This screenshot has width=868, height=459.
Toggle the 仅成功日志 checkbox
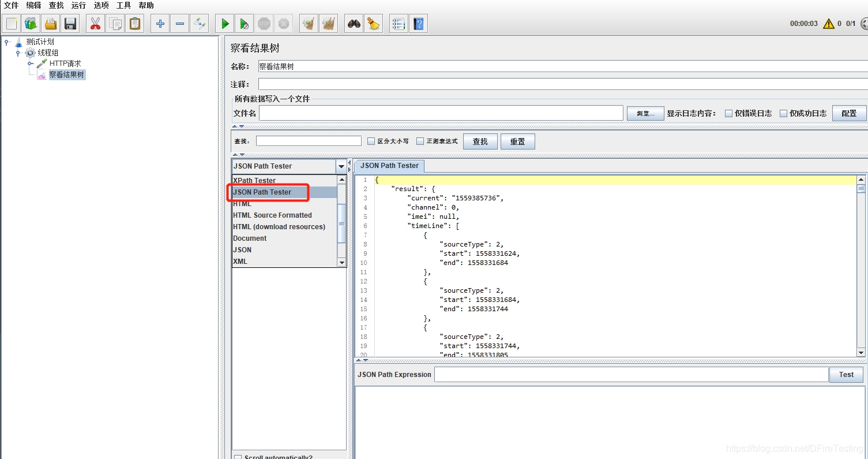pyautogui.click(x=784, y=113)
